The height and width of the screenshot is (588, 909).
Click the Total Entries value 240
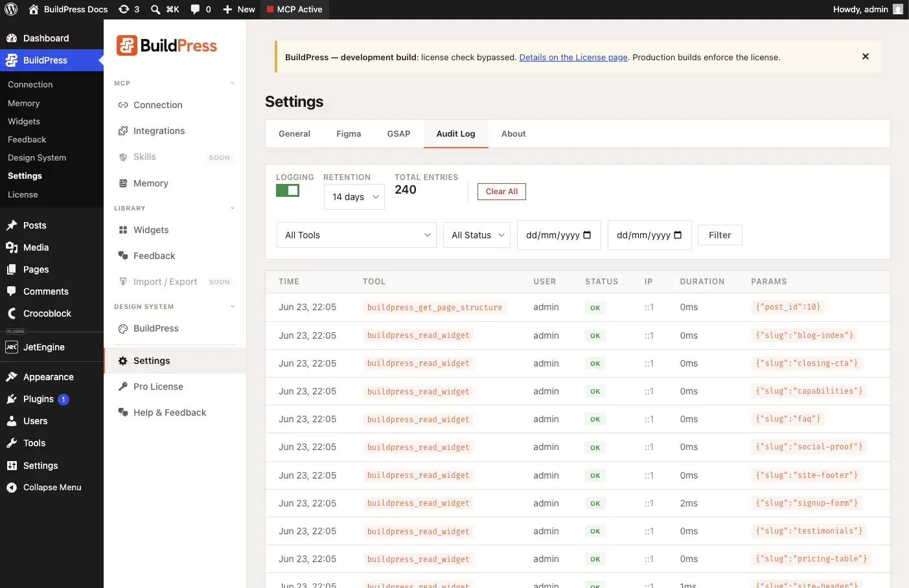[x=406, y=190]
